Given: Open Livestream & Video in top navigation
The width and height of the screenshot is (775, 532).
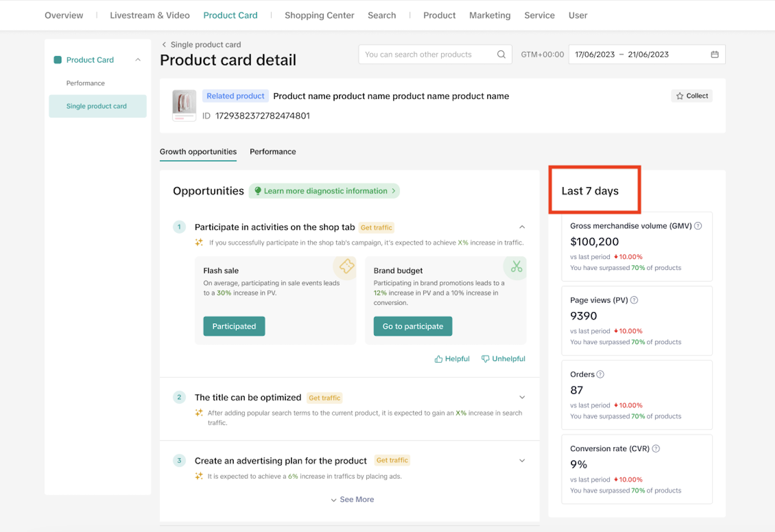Looking at the screenshot, I should 150,15.
